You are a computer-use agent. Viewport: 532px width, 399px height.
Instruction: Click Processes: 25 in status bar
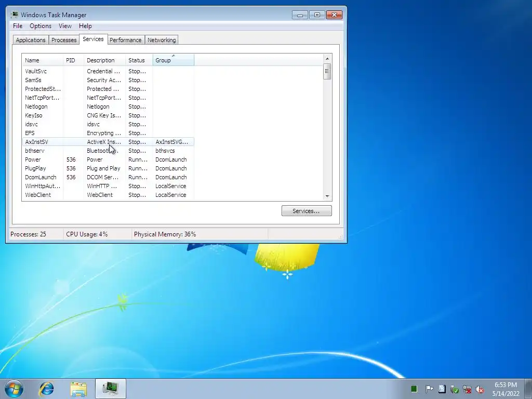[28, 234]
